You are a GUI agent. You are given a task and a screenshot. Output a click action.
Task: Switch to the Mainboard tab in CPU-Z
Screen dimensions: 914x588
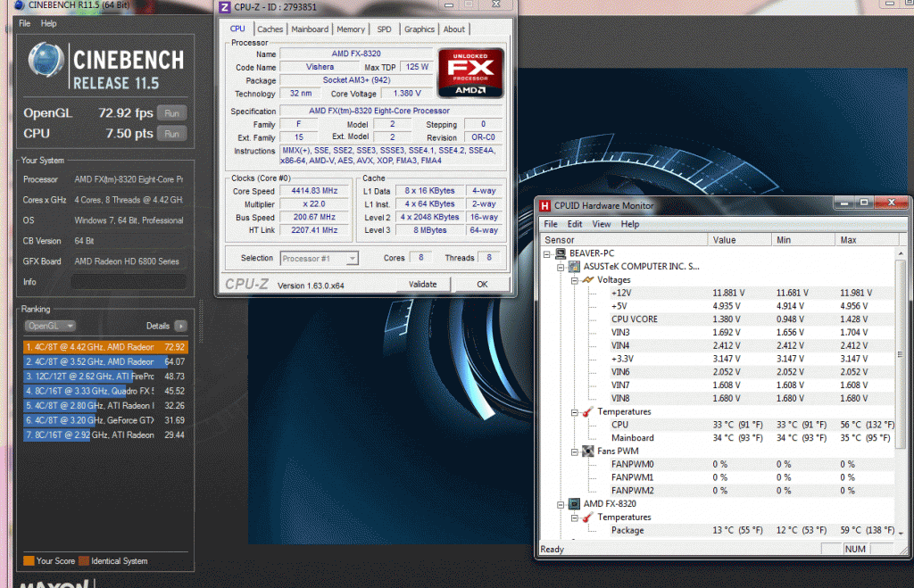pos(310,29)
